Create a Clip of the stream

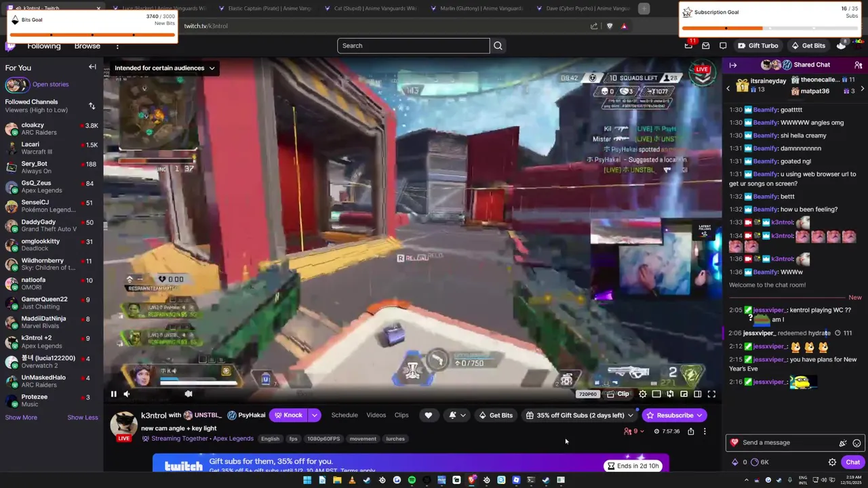[x=618, y=394]
